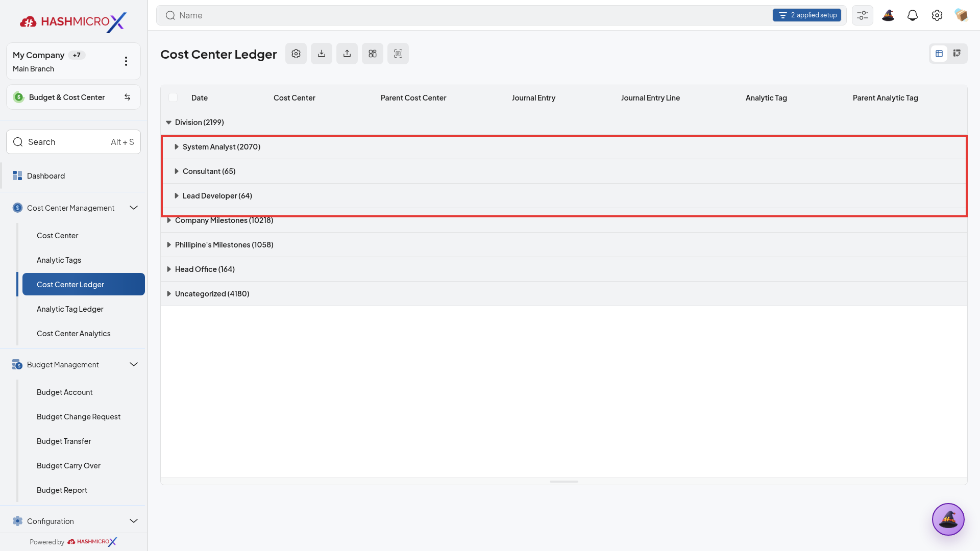Sort by the Journal Entry column header
The height and width of the screenshot is (551, 980).
(533, 98)
